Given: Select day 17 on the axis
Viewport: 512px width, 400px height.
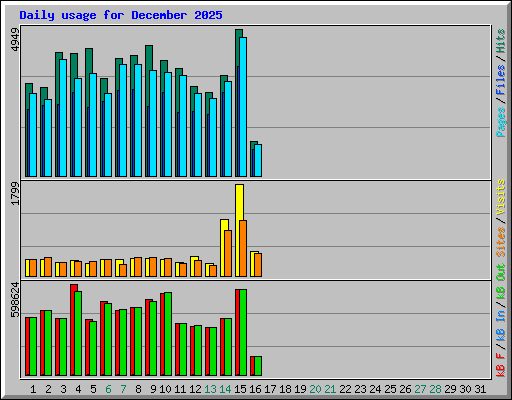Looking at the screenshot, I should point(270,389).
